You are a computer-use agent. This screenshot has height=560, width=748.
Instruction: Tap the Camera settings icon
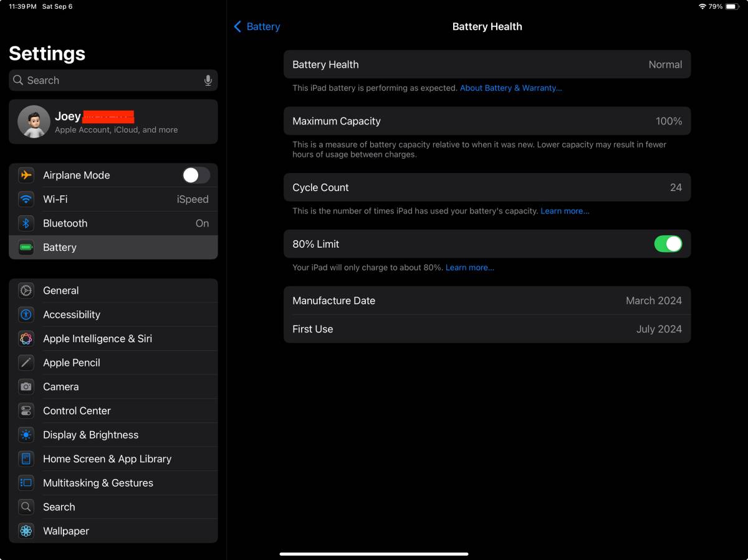point(26,387)
